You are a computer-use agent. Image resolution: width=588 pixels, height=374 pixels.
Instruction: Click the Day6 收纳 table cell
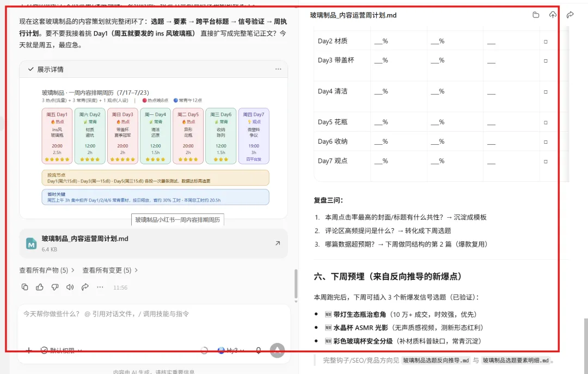(342, 142)
